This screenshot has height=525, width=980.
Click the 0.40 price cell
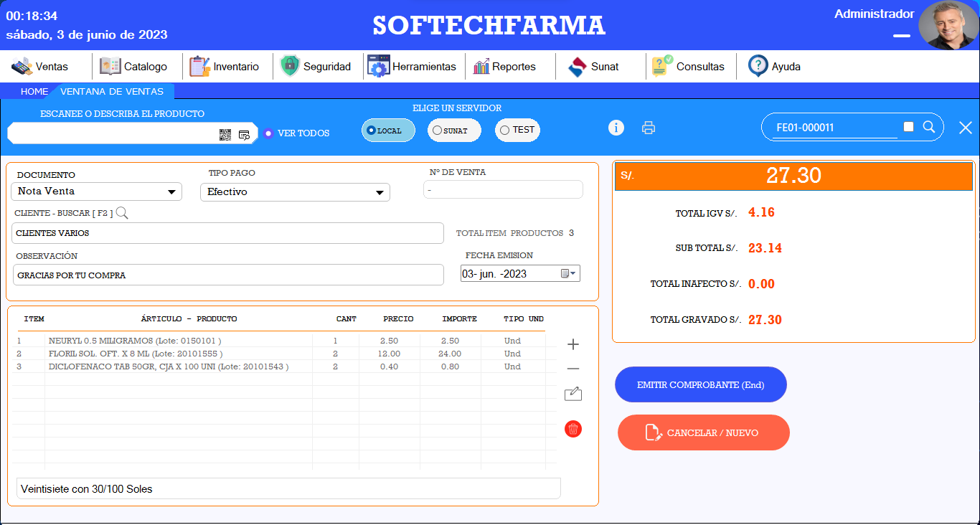coord(390,366)
